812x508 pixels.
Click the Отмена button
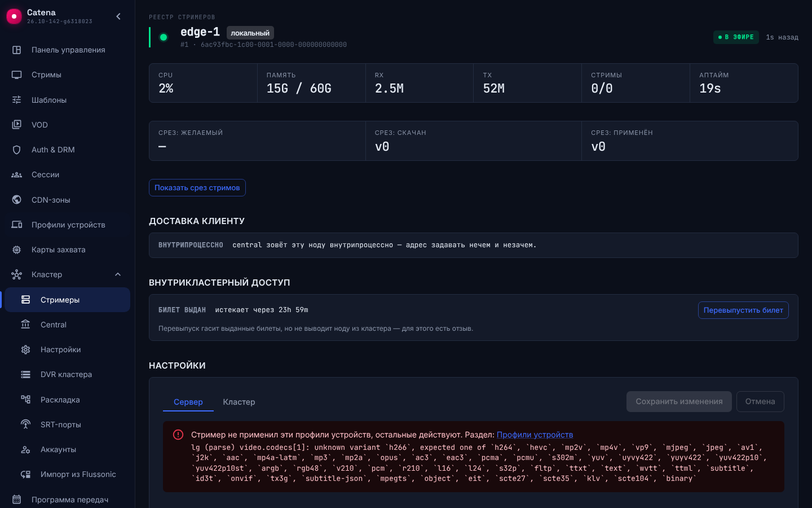pos(760,401)
